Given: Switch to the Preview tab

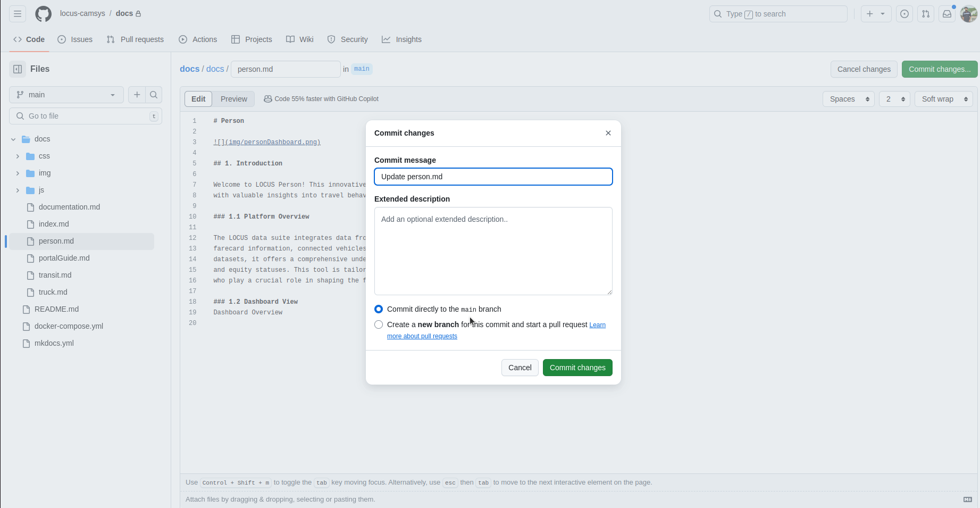Looking at the screenshot, I should click(x=233, y=99).
